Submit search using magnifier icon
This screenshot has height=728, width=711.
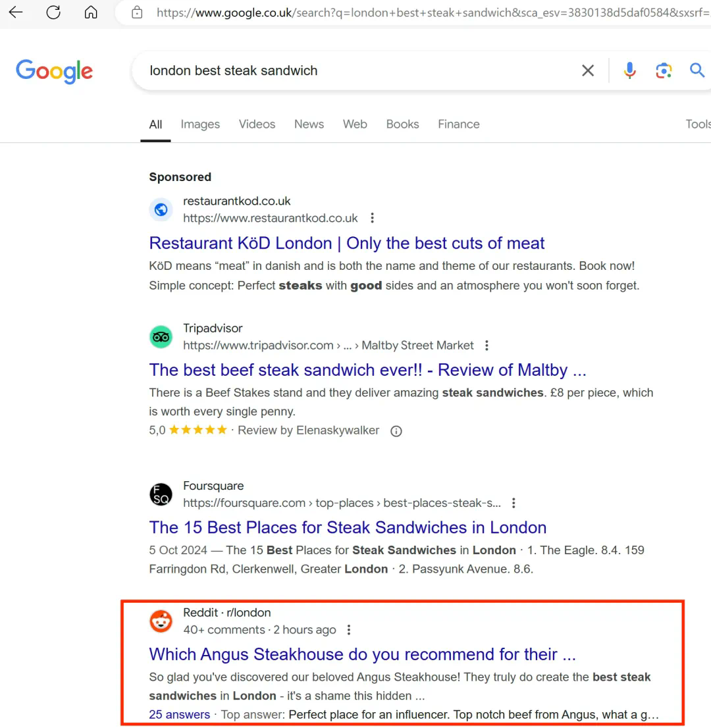click(697, 70)
